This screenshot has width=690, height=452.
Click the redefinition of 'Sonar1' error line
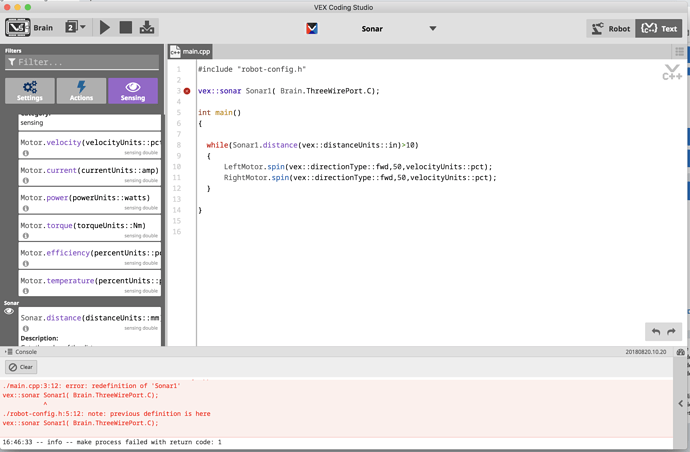pyautogui.click(x=91, y=386)
